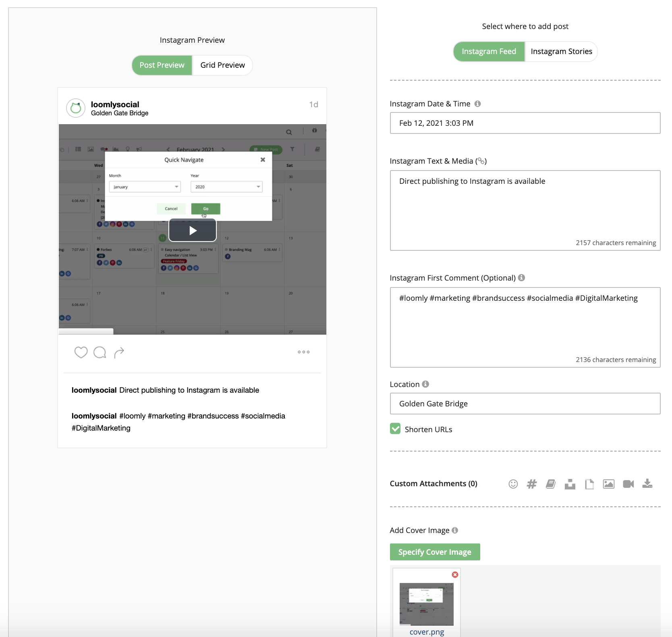Click the Instagram Date & Time field
Screen dimensions: 672x637
click(525, 123)
